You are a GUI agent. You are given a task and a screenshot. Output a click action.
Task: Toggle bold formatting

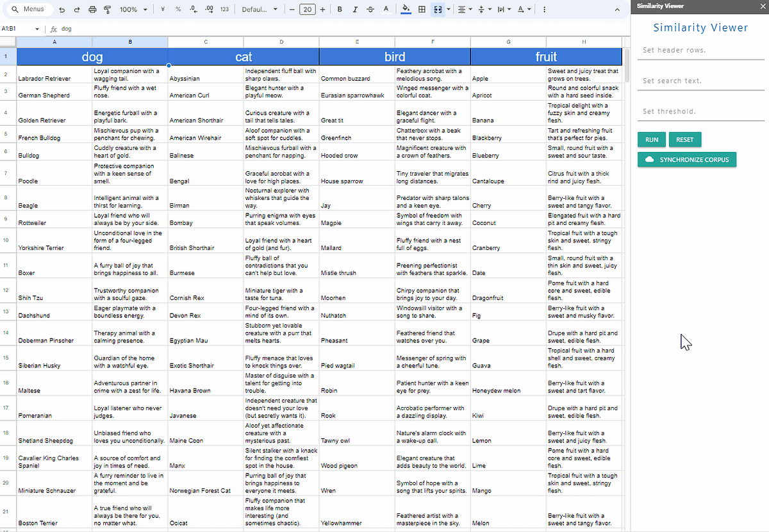point(339,10)
